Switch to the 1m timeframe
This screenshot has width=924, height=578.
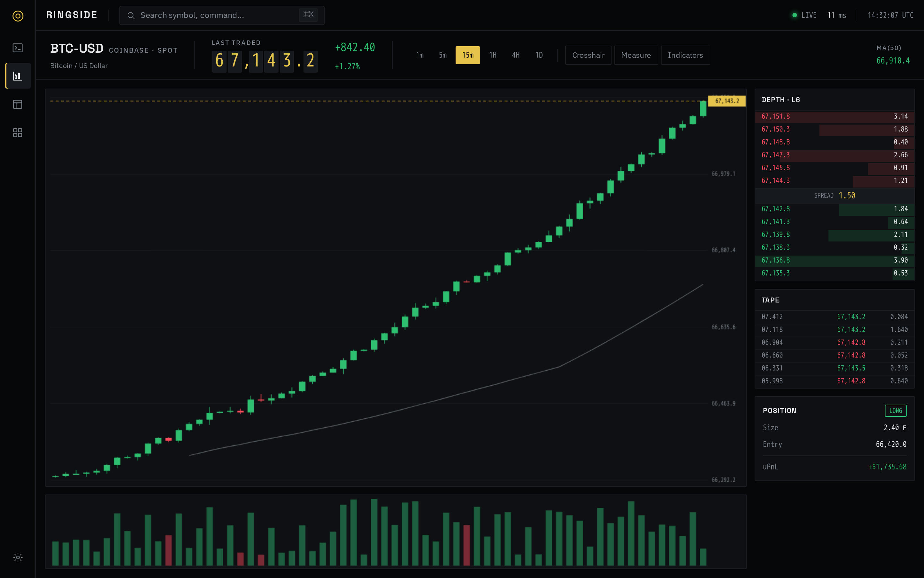(x=420, y=55)
